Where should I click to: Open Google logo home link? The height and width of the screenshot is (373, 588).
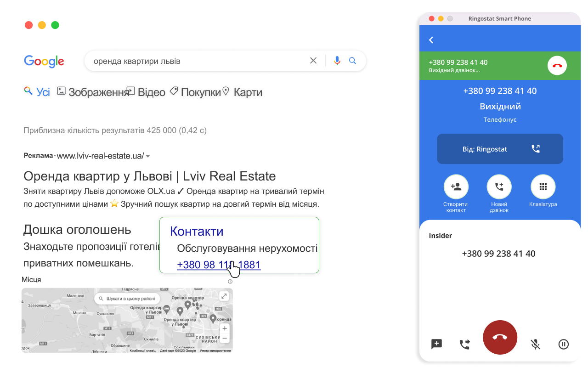pos(44,62)
